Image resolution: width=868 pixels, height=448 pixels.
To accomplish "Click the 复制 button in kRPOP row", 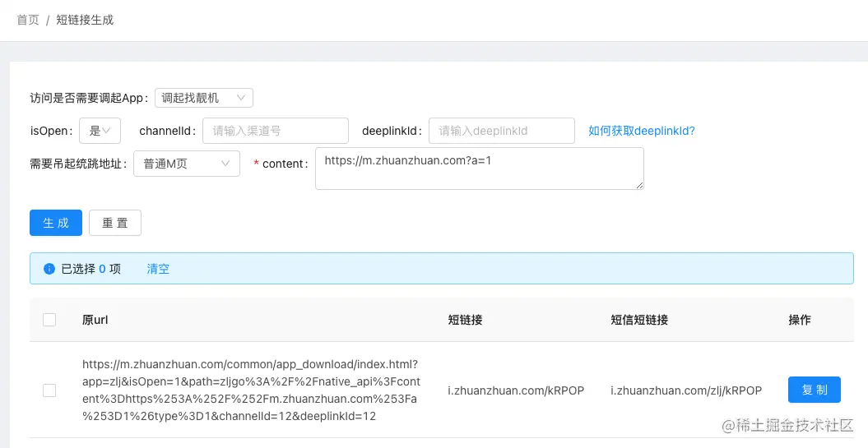I will pyautogui.click(x=815, y=390).
